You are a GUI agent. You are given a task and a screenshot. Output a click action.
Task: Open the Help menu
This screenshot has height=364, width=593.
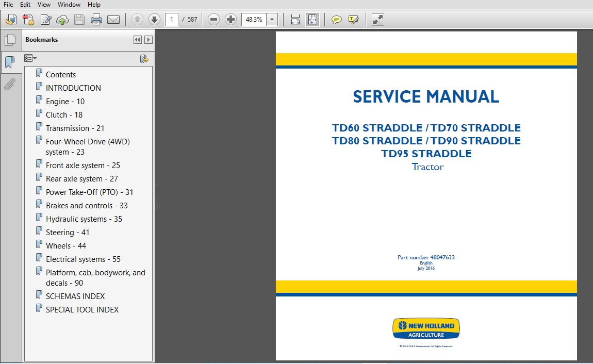point(94,5)
